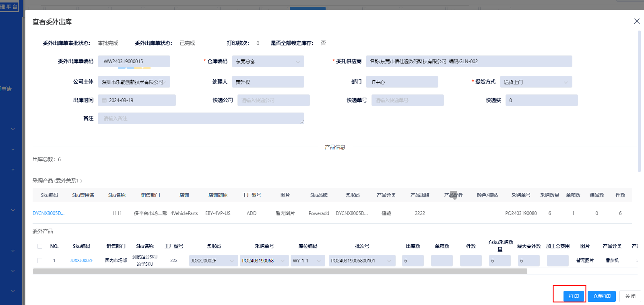Close the 查看委外出库 dialog with X

click(x=637, y=21)
